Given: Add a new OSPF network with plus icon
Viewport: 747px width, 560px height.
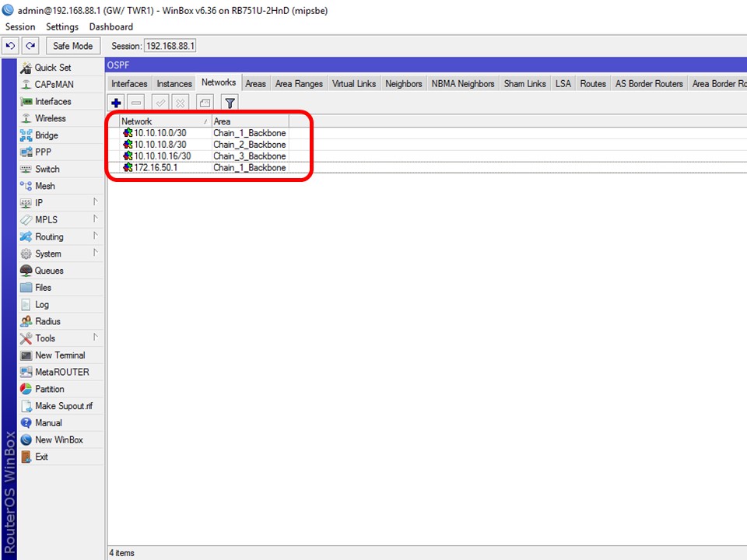Looking at the screenshot, I should [x=116, y=103].
